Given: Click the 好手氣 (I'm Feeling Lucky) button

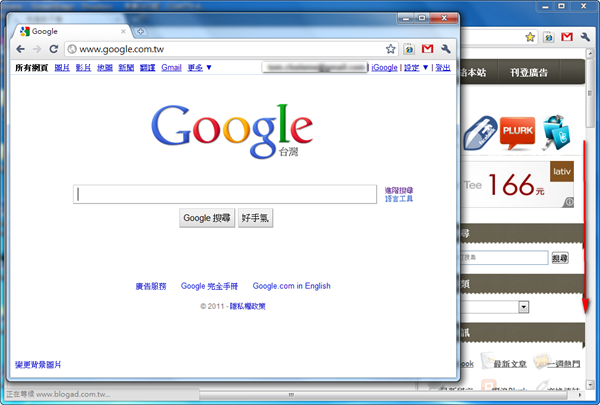Looking at the screenshot, I should click(255, 218).
